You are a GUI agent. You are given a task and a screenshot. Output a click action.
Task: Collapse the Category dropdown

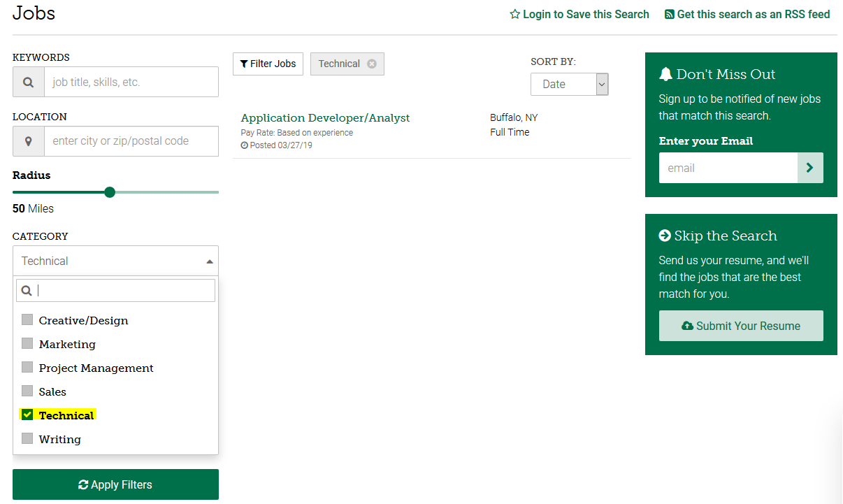pyautogui.click(x=115, y=261)
